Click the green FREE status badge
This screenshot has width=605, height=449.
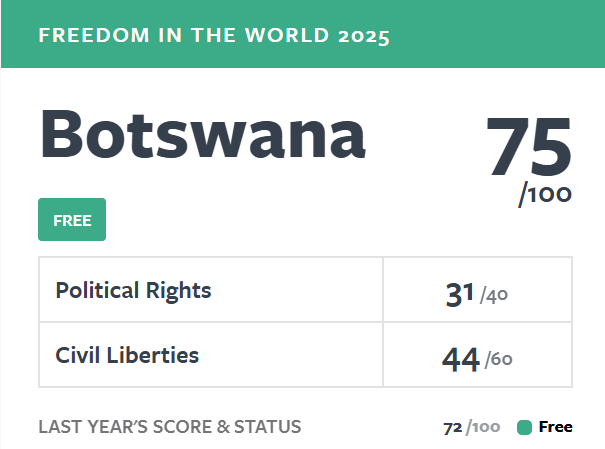click(x=72, y=220)
